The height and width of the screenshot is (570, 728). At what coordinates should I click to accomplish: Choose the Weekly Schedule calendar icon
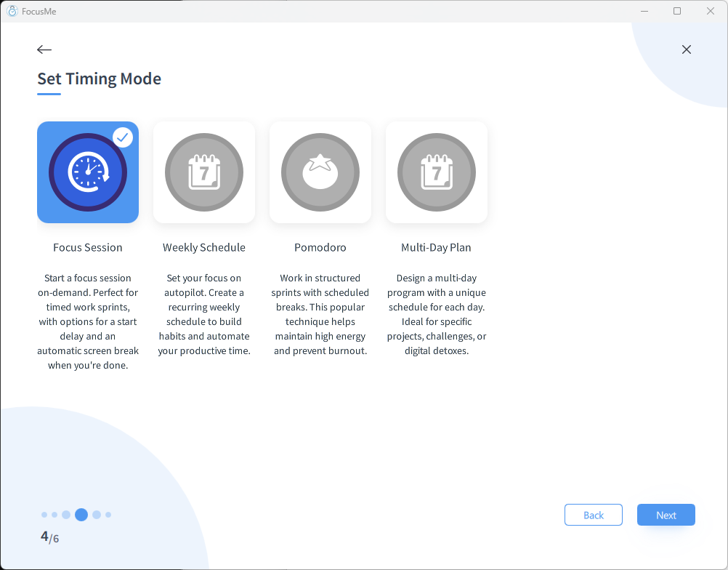click(x=204, y=172)
